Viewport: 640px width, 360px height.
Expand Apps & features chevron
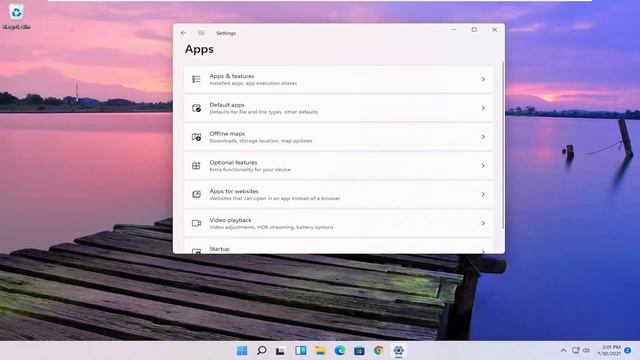point(483,79)
